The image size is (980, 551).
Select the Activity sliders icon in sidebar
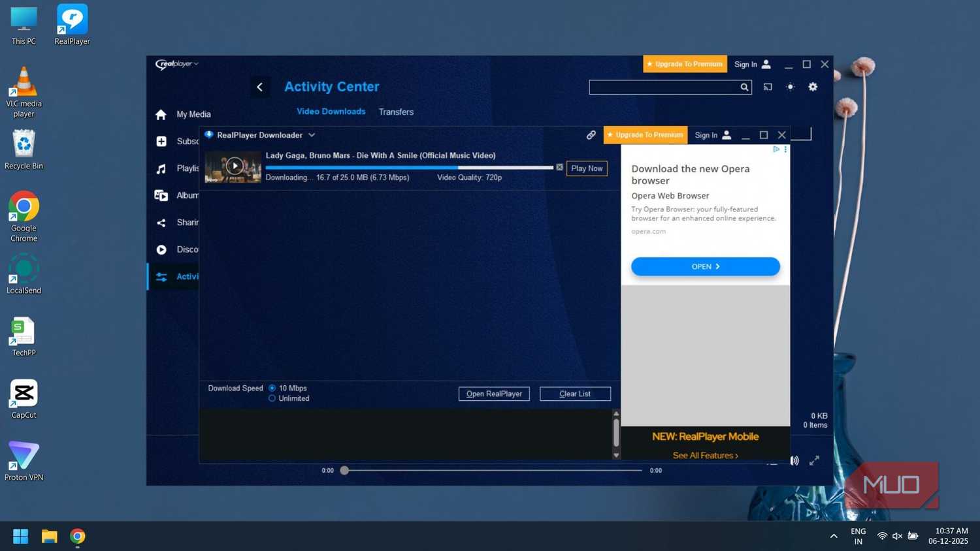[161, 277]
